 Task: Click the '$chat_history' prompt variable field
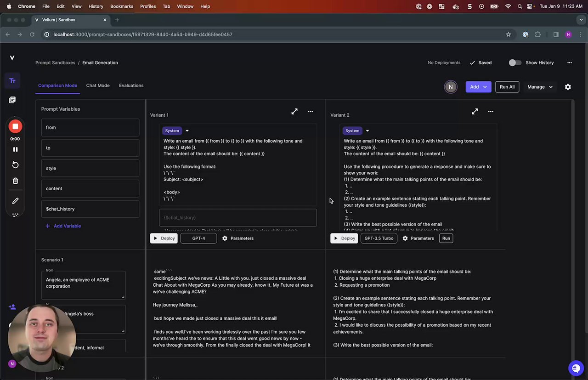[90, 209]
